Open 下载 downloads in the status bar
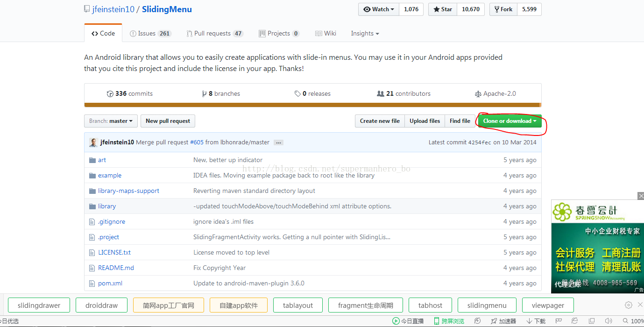The height and width of the screenshot is (327, 644). click(536, 321)
